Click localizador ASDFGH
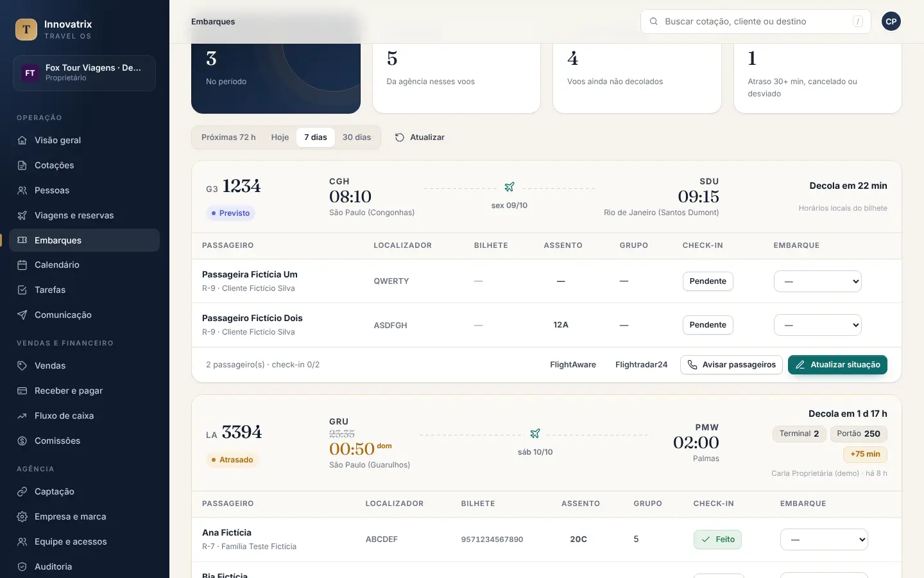The width and height of the screenshot is (924, 578). (391, 326)
